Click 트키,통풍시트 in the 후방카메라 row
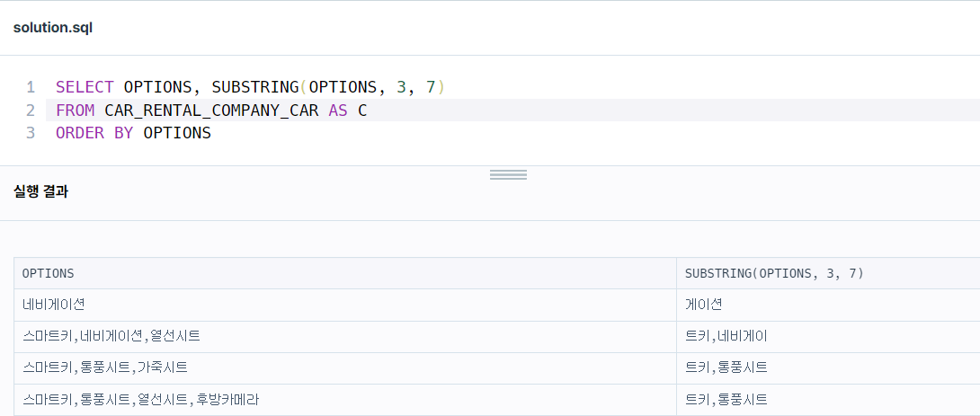 tap(828, 400)
